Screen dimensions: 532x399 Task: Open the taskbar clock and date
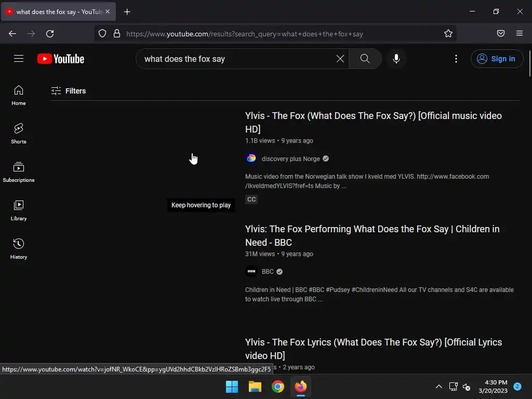tap(493, 387)
